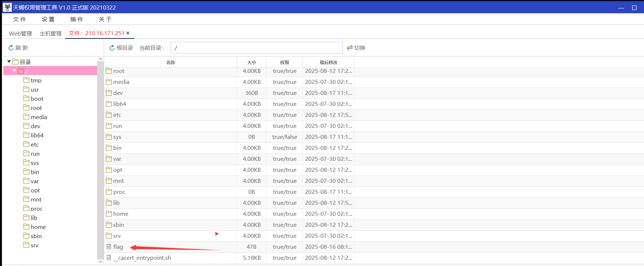Click media folder icon in file list
Image resolution: width=644 pixels, height=266 pixels.
[109, 82]
